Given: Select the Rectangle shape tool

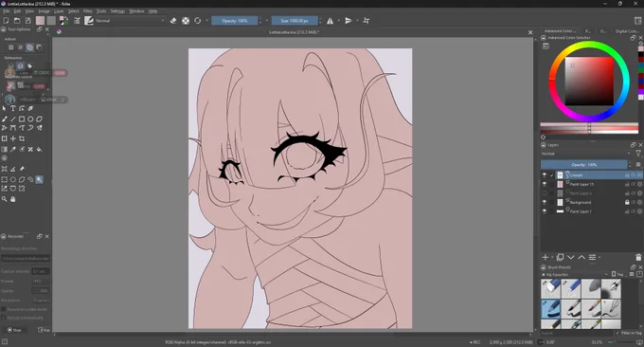Looking at the screenshot, I should pos(22,119).
